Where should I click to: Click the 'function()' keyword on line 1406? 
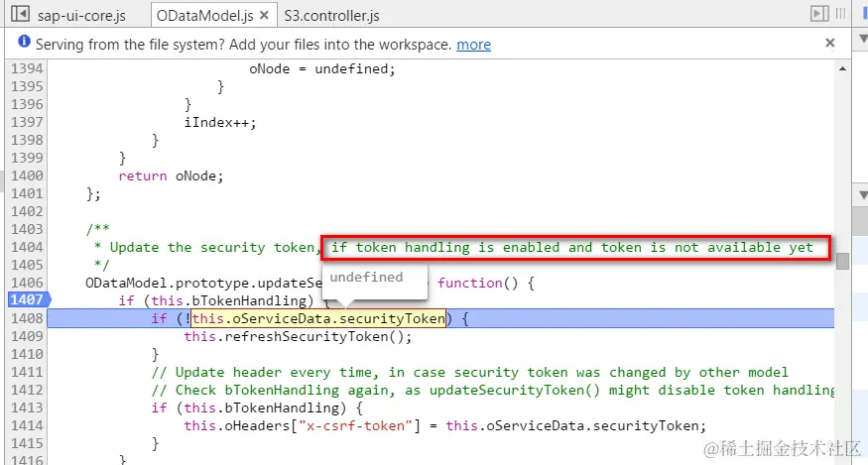[478, 283]
